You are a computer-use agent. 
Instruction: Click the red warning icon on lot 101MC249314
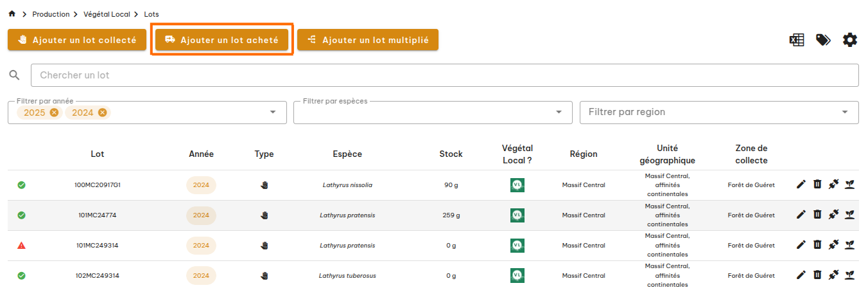coord(21,246)
